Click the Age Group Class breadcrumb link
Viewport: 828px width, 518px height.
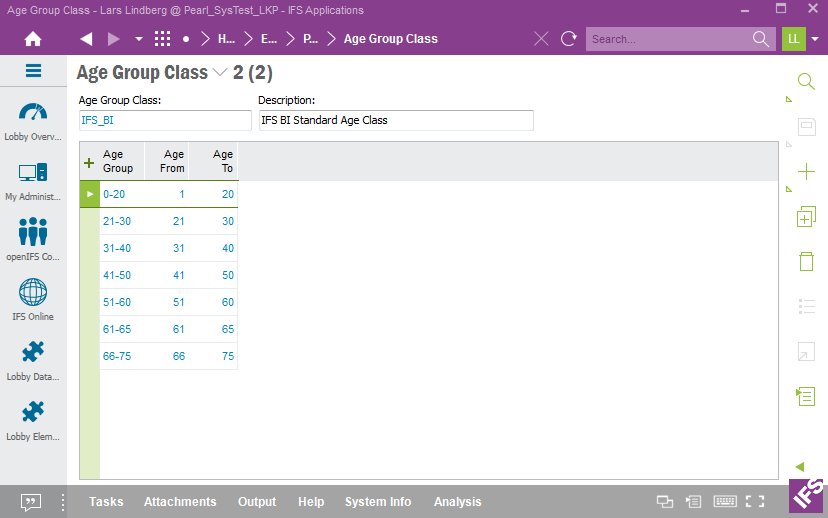pos(390,39)
